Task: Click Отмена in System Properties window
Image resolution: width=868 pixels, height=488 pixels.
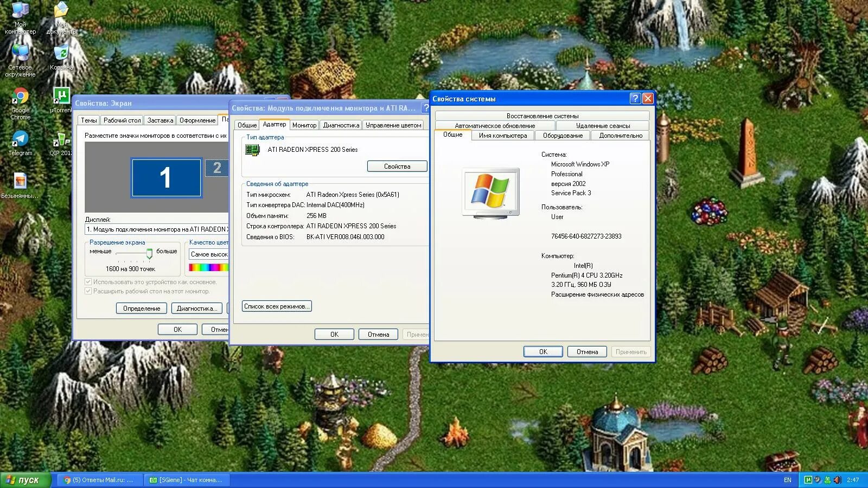Action: (x=587, y=352)
